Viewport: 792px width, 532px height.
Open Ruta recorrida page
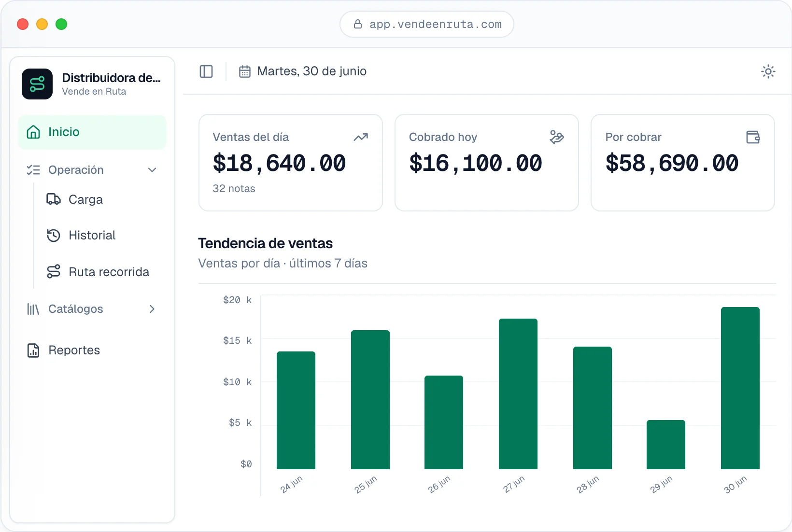pyautogui.click(x=99, y=272)
